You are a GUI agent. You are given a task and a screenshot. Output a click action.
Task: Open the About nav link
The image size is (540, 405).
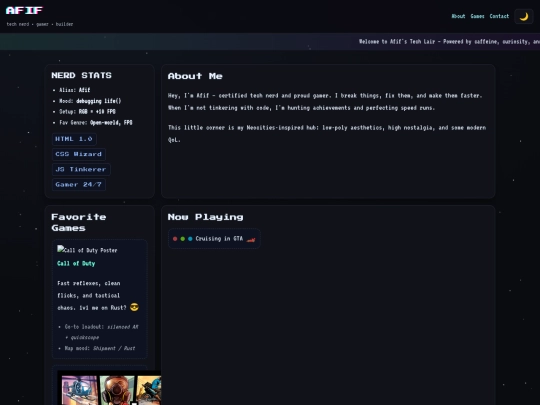[458, 16]
